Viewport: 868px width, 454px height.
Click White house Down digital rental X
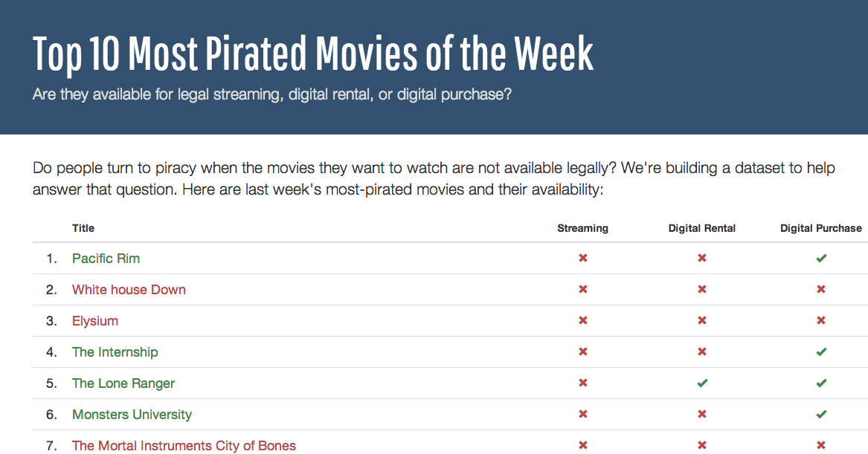point(702,290)
